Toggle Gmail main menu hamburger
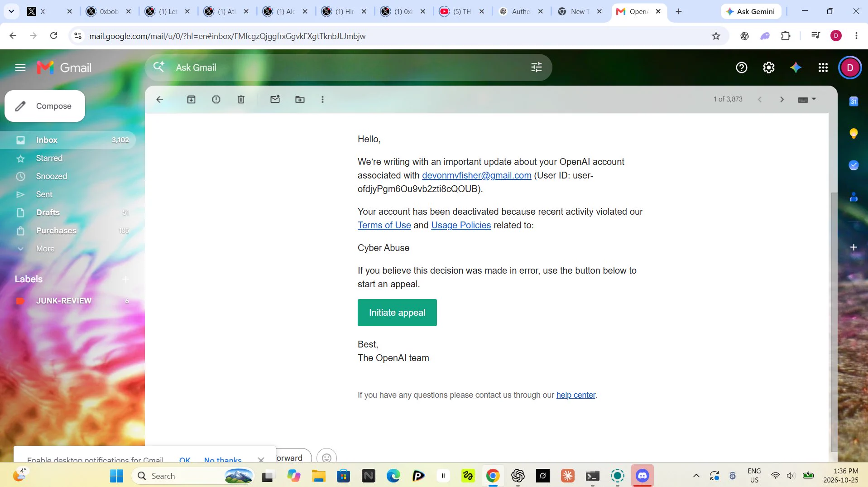Screen dimensions: 868x487 pos(20,68)
